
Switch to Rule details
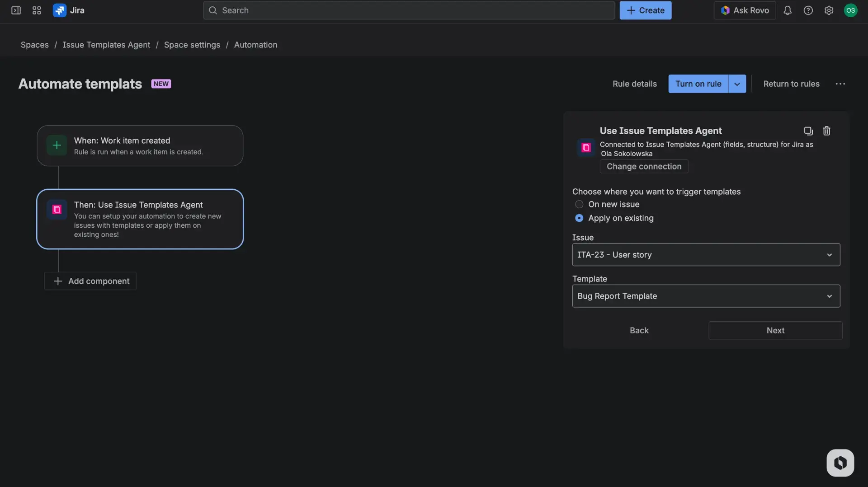point(634,84)
